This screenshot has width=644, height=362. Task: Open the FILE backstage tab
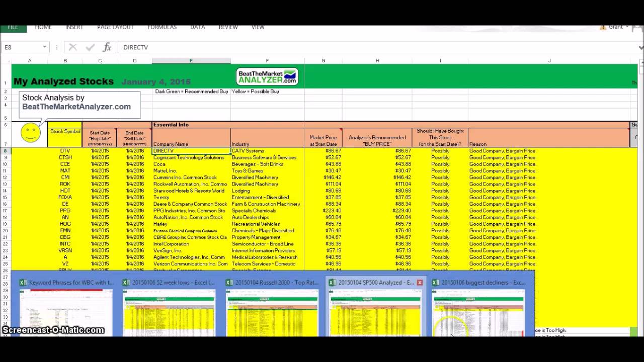point(13,27)
